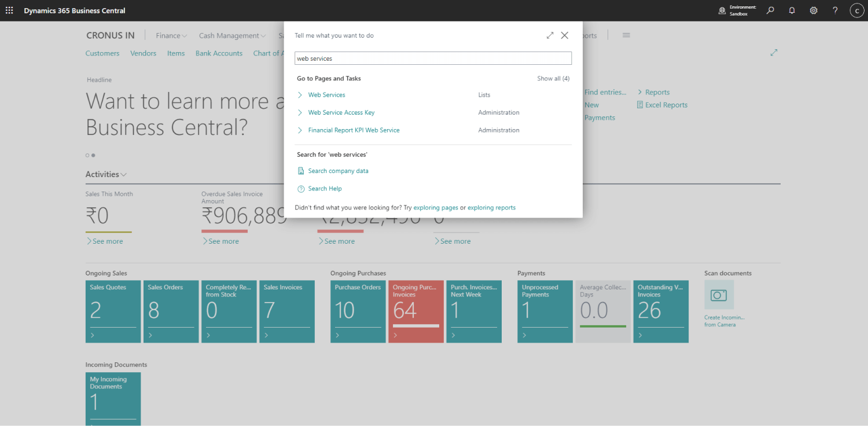Open the Cash Management menu dropdown
This screenshot has height=426, width=868.
click(232, 35)
